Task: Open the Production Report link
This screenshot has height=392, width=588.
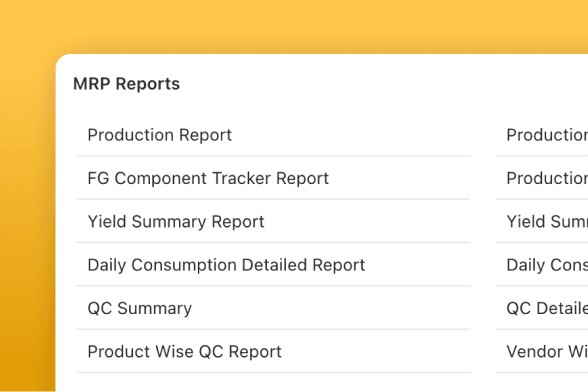Action: point(160,135)
